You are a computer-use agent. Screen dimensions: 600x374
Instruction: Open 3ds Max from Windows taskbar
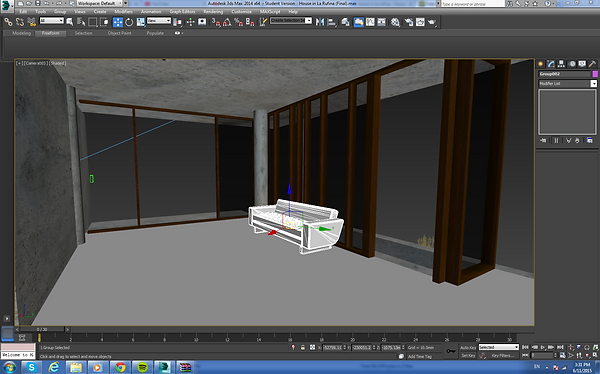coord(164,367)
